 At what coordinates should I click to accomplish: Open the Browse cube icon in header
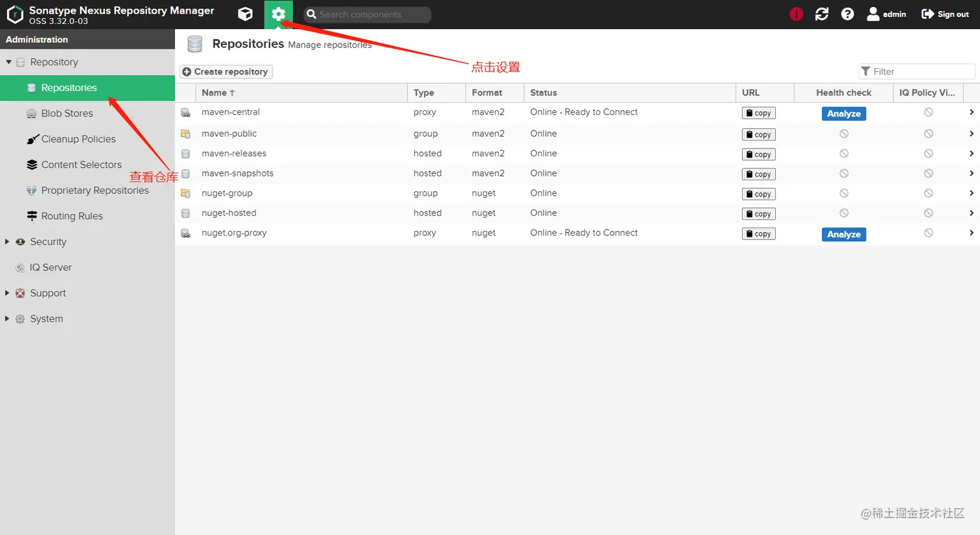click(245, 14)
